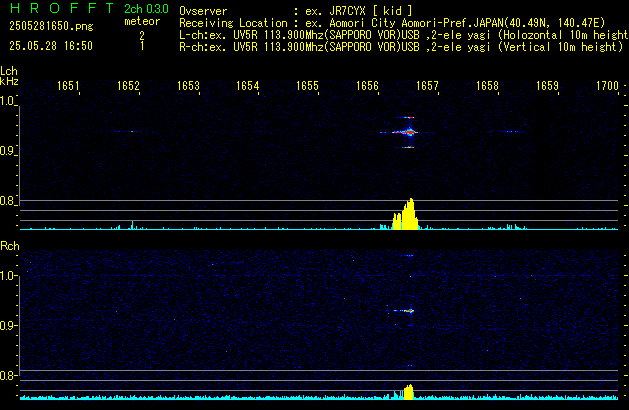Image resolution: width=629 pixels, height=410 pixels.
Task: Click the Lch meteor count value 2
Action: (142, 35)
